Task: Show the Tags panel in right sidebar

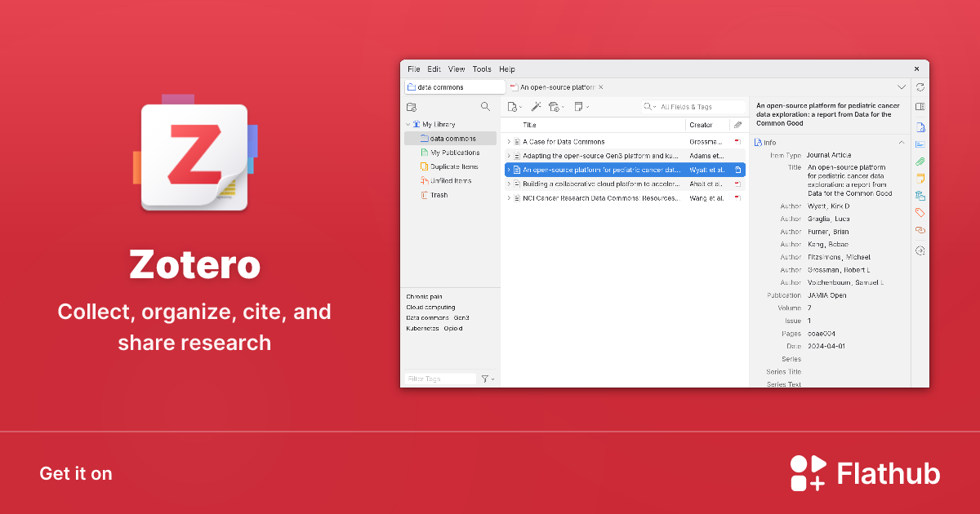Action: pyautogui.click(x=920, y=212)
